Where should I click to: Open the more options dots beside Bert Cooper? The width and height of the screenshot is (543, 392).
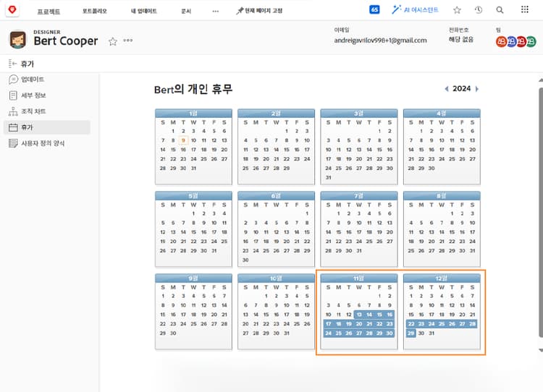coord(127,41)
